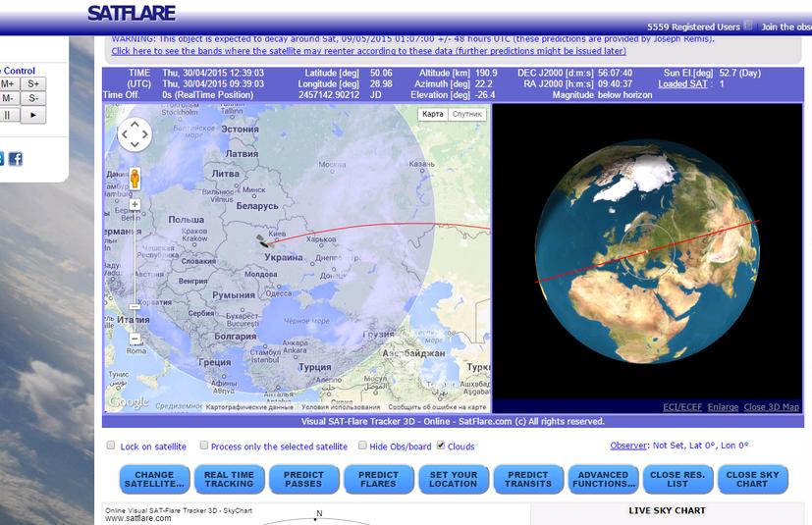Click Картографические данные map attribution

click(x=249, y=407)
